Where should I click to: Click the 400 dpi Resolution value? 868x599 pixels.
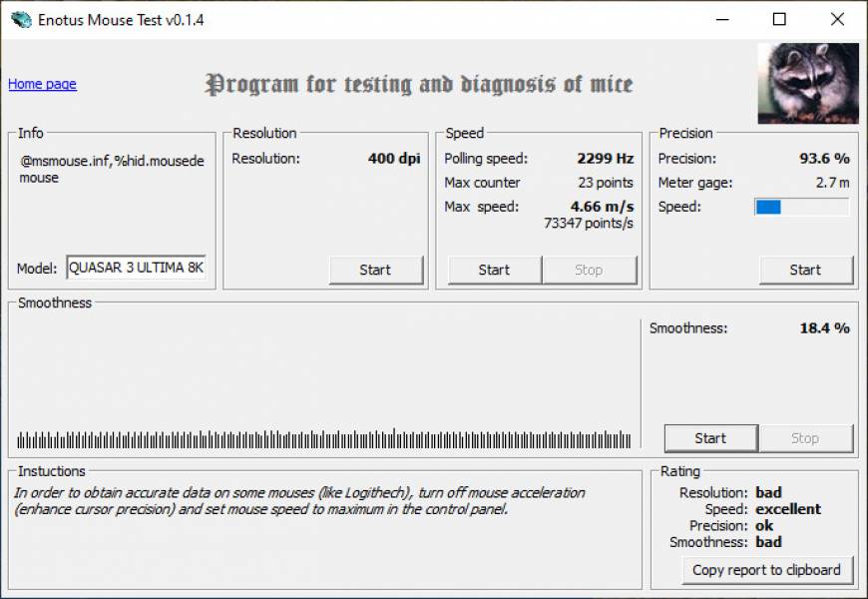(x=395, y=158)
